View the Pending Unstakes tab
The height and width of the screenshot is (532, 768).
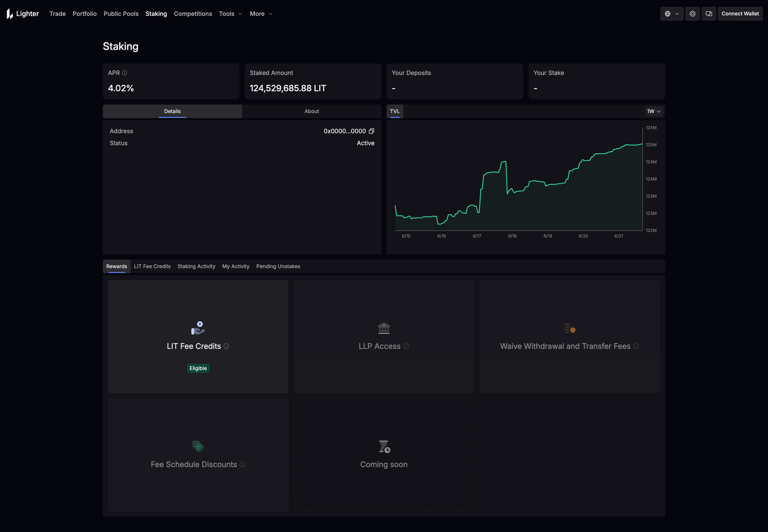(x=278, y=266)
